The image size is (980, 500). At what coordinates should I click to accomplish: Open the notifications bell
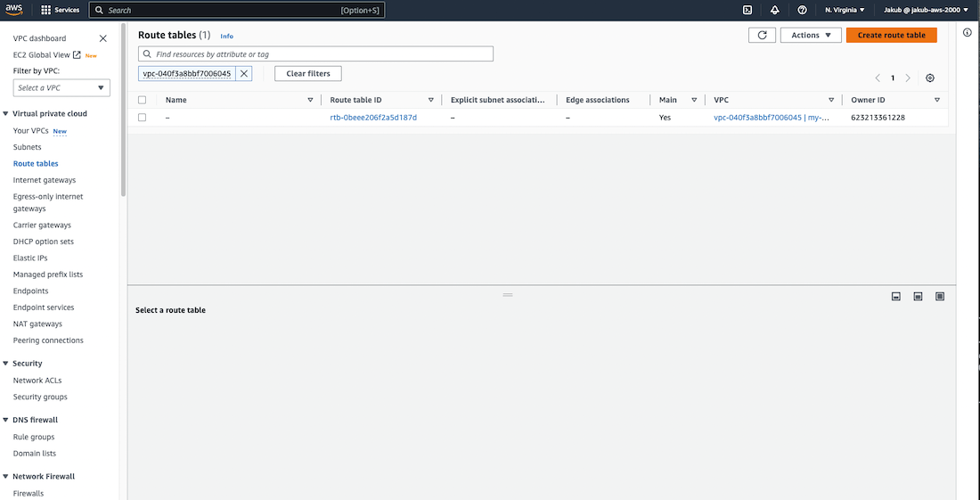774,10
